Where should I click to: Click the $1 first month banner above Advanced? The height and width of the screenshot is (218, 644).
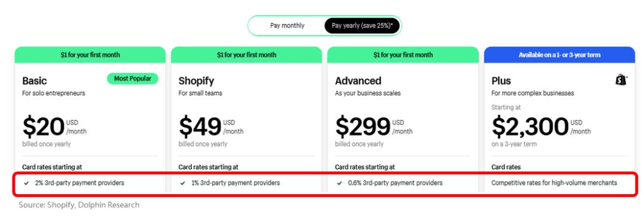click(x=403, y=55)
